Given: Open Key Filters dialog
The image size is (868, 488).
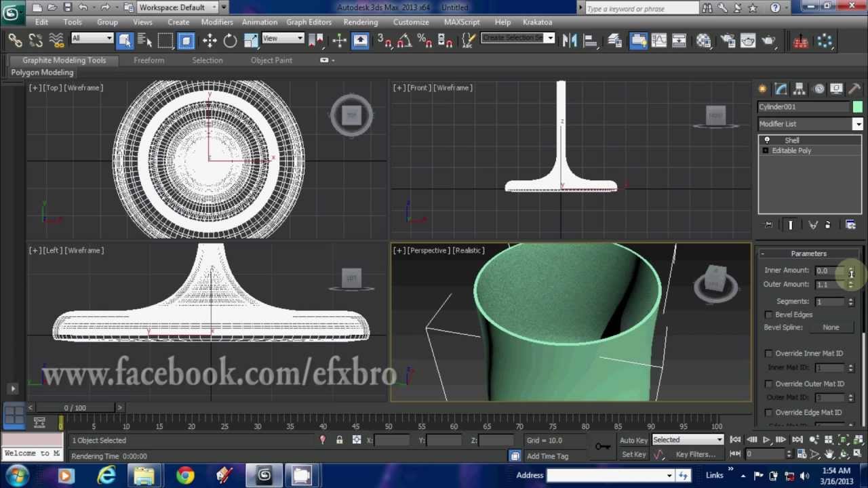Looking at the screenshot, I should [695, 454].
